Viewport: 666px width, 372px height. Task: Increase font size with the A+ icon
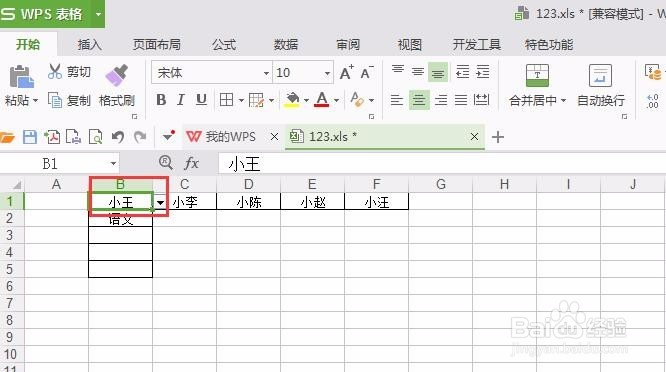pyautogui.click(x=346, y=73)
